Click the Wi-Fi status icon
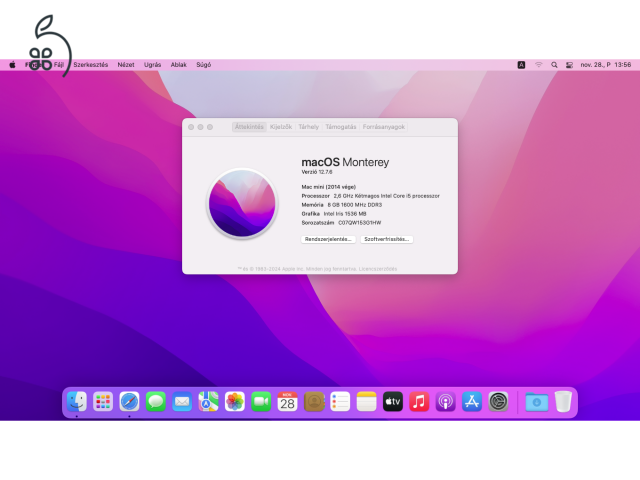 pos(539,64)
